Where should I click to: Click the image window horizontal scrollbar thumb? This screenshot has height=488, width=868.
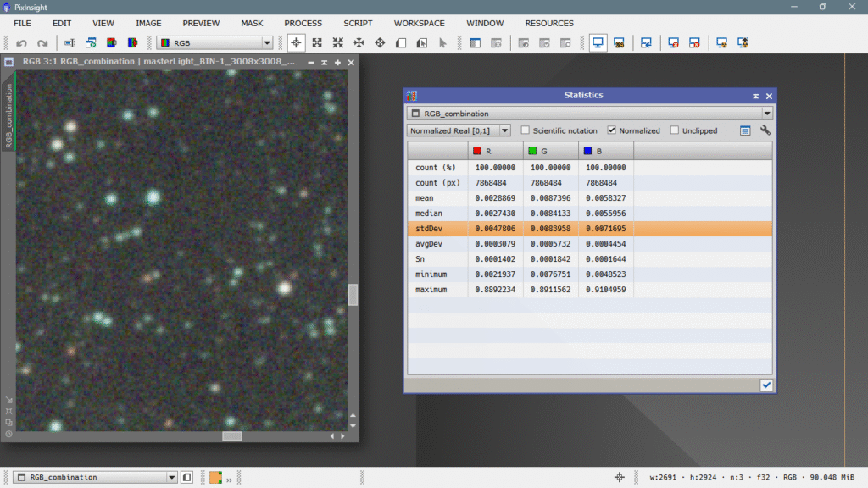[232, 436]
